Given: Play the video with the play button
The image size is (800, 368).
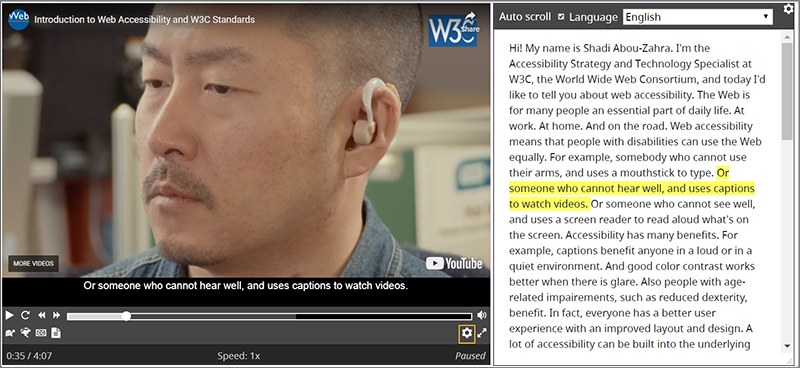Looking at the screenshot, I should pyautogui.click(x=9, y=315).
